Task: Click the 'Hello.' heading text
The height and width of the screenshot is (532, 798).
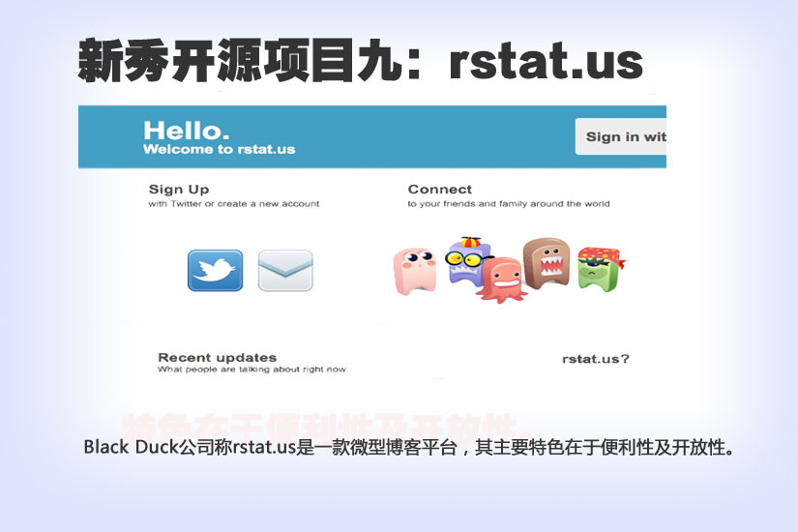Action: [187, 131]
